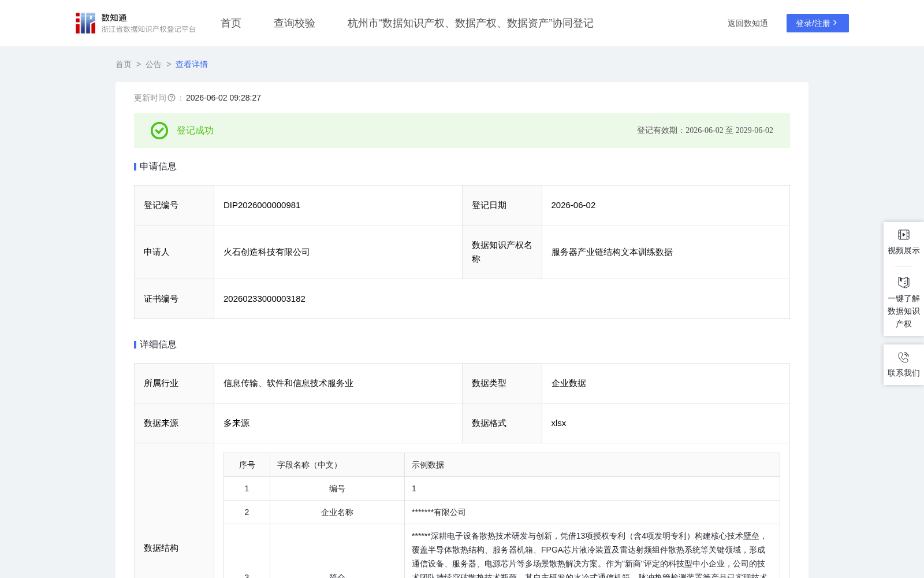Open the 一键了解数据知识产权 sidebar icon
The image size is (924, 578).
click(x=904, y=282)
